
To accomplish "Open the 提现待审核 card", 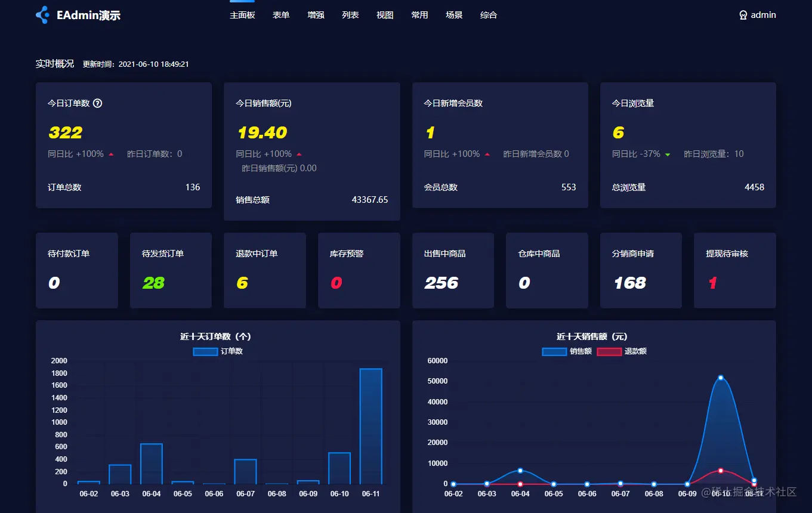I will [735, 270].
